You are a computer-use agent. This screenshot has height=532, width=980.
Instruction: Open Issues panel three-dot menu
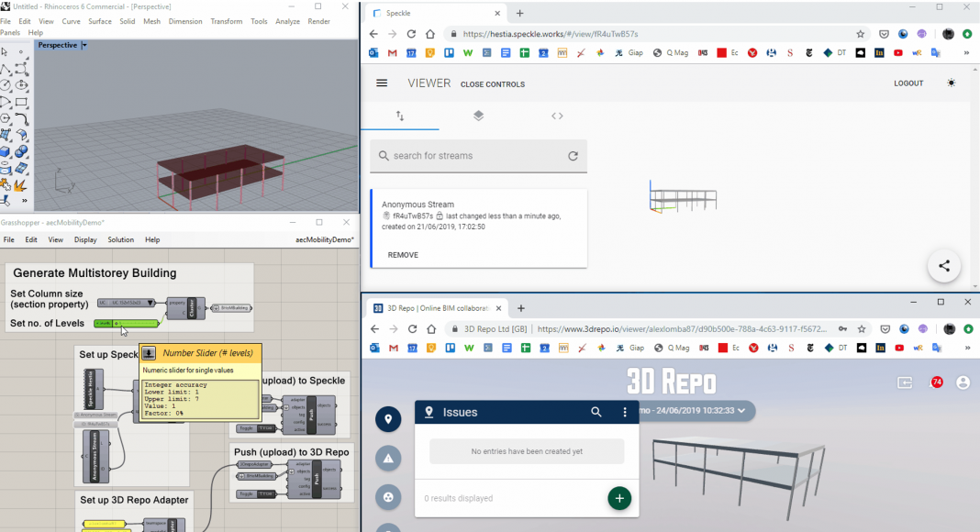click(x=625, y=413)
